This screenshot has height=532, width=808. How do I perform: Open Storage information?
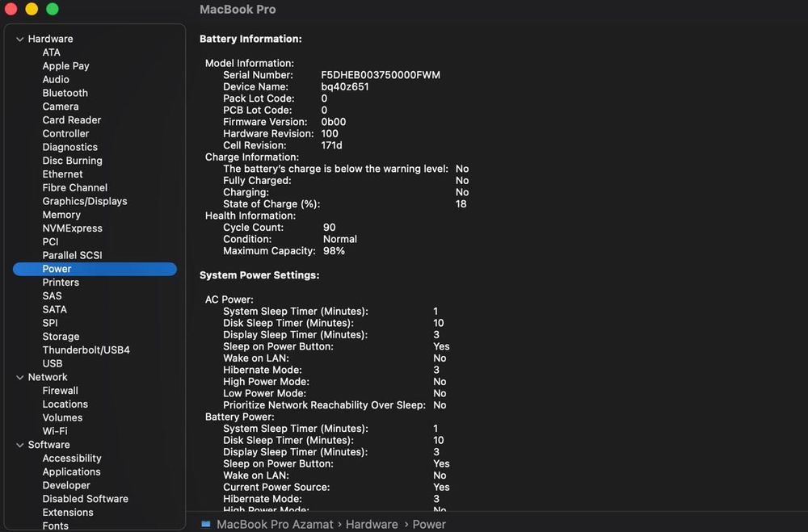coord(61,337)
